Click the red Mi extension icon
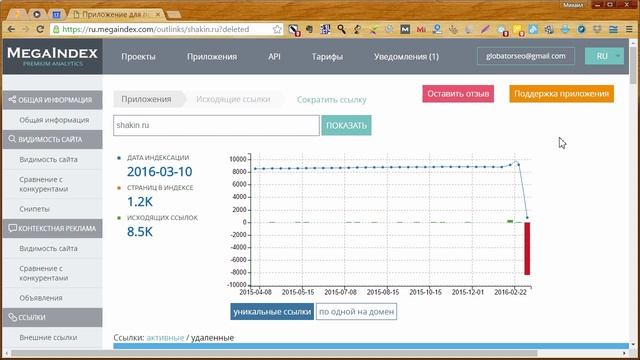 coord(421,29)
